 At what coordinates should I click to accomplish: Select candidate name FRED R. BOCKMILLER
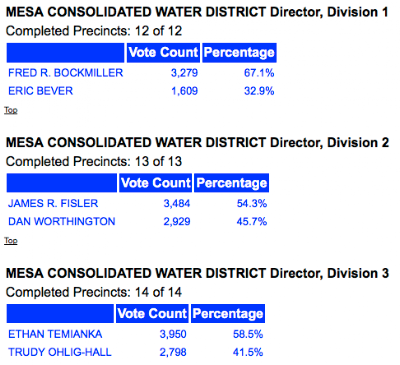pos(66,73)
